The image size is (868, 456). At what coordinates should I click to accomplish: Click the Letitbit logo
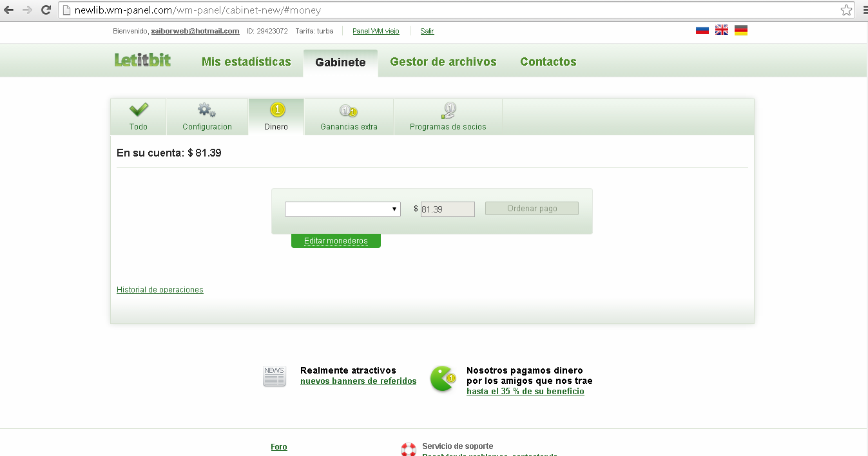(142, 60)
